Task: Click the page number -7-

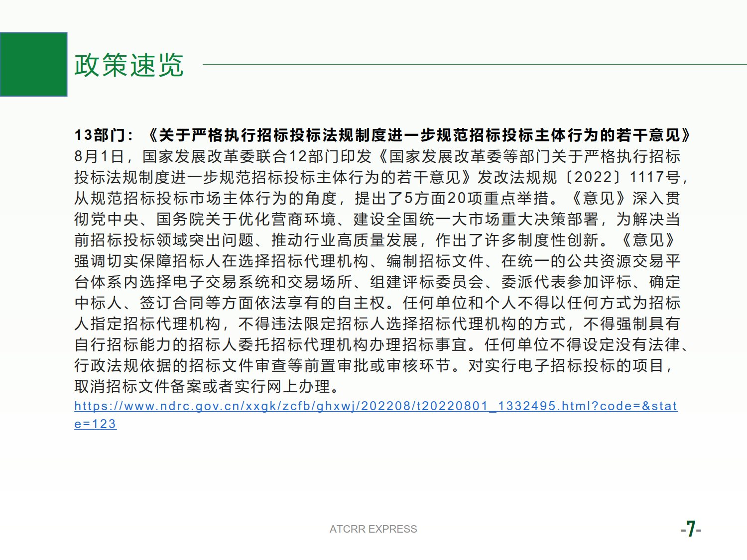Action: point(691,529)
